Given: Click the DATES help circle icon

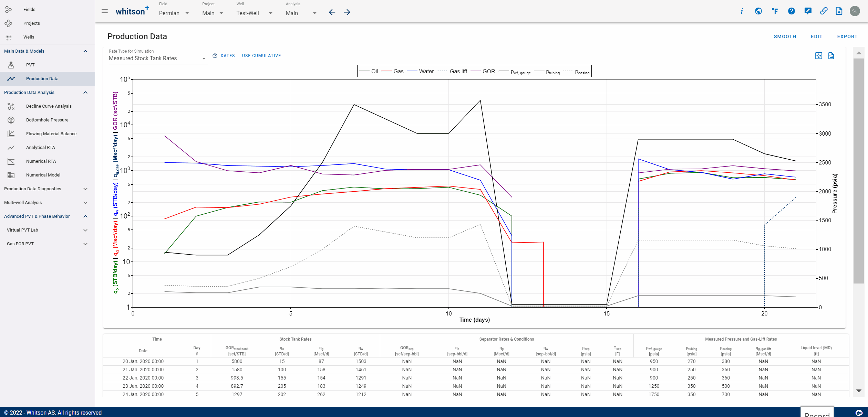Looking at the screenshot, I should pyautogui.click(x=215, y=56).
